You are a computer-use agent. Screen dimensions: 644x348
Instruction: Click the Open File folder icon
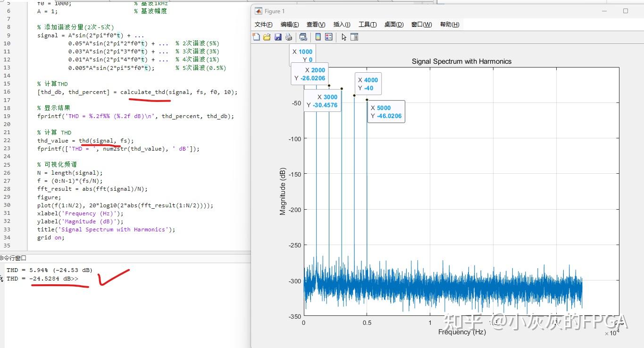[x=267, y=37]
